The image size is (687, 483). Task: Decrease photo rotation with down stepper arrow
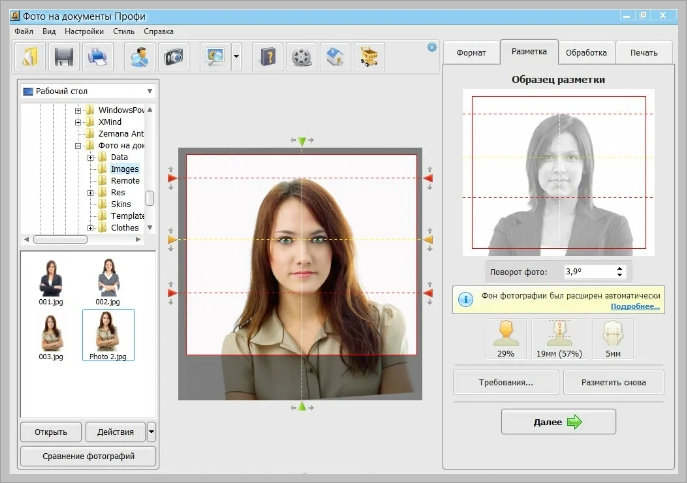tap(620, 275)
